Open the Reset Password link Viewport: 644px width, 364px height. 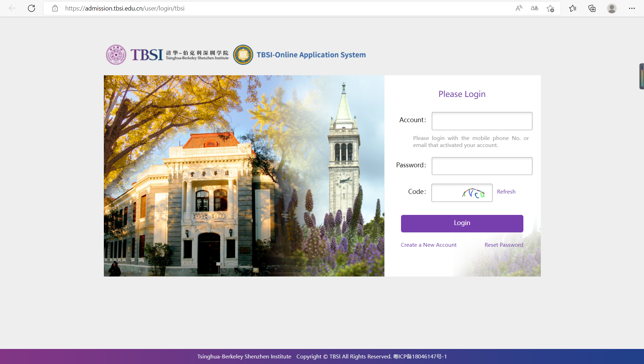[504, 245]
